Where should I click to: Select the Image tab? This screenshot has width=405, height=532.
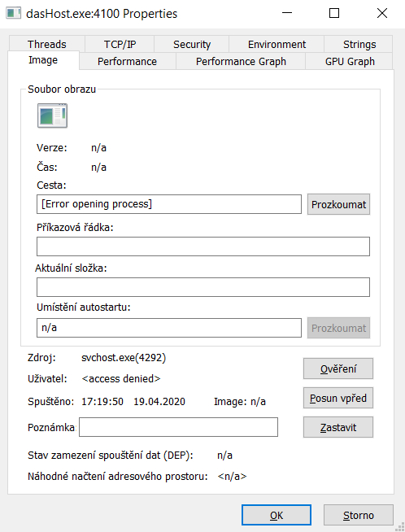point(43,60)
